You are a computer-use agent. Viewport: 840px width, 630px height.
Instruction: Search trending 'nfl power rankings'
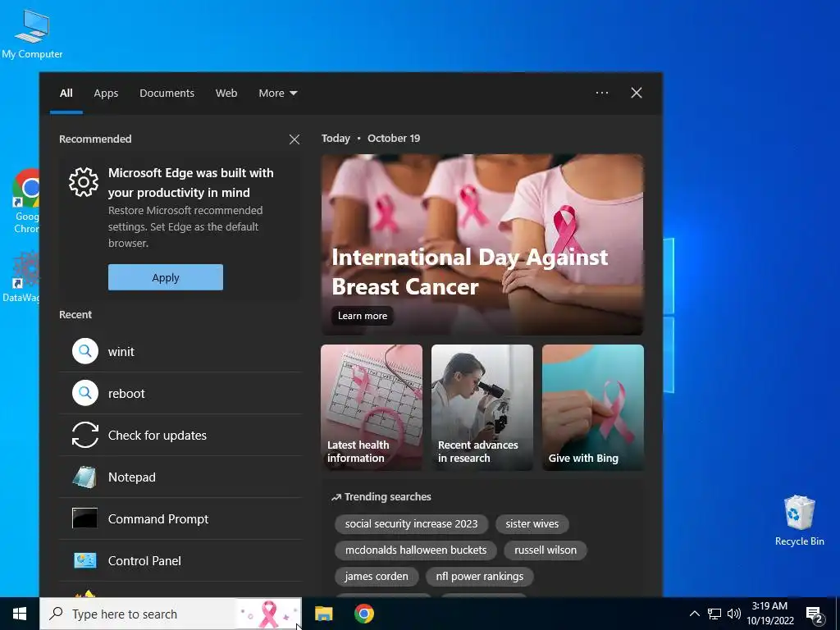click(x=479, y=577)
